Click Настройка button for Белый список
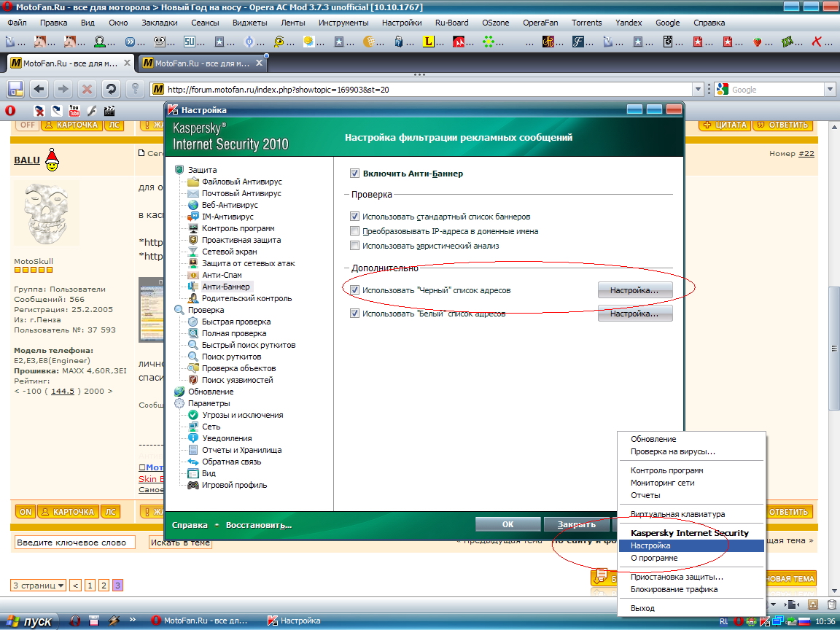 (635, 314)
